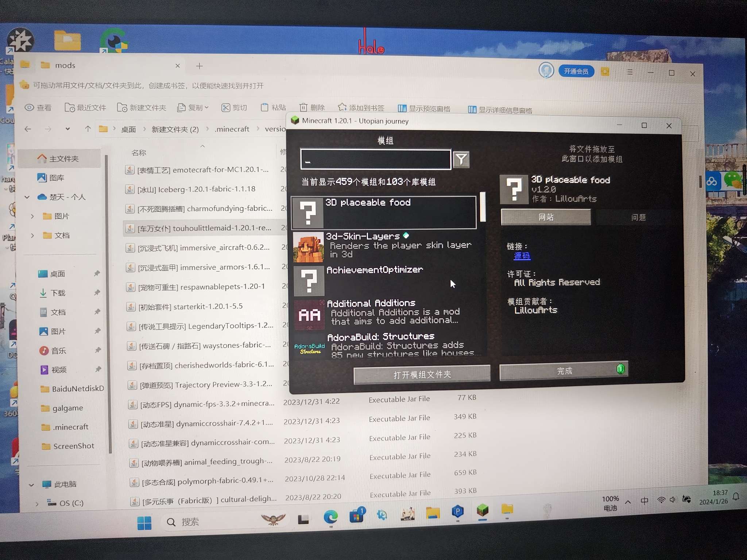Click the forward navigation arrow
This screenshot has width=747, height=560.
point(48,129)
